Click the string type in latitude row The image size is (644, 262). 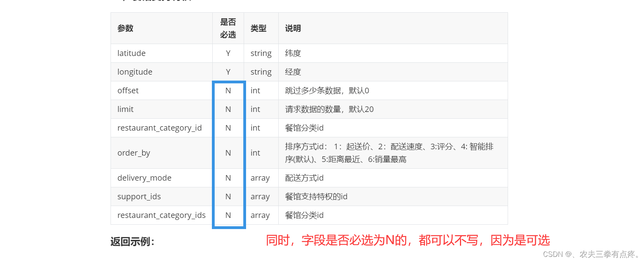click(261, 54)
